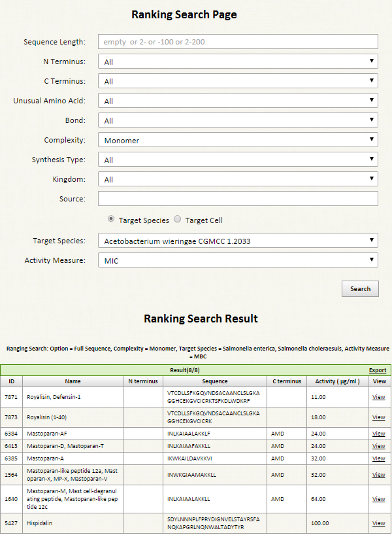
Task: Open View link for Mastoparan-AF
Action: coord(378,434)
